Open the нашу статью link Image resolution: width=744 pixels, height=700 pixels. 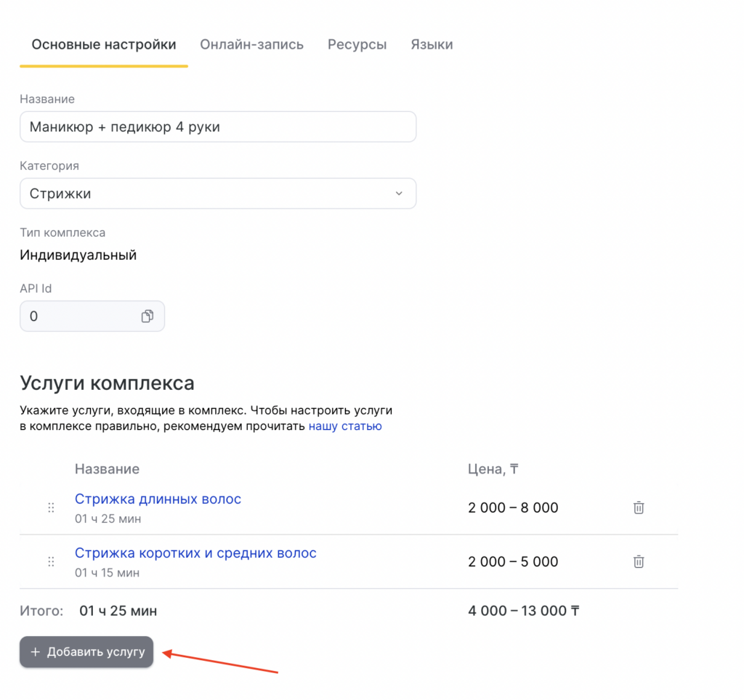pos(345,426)
